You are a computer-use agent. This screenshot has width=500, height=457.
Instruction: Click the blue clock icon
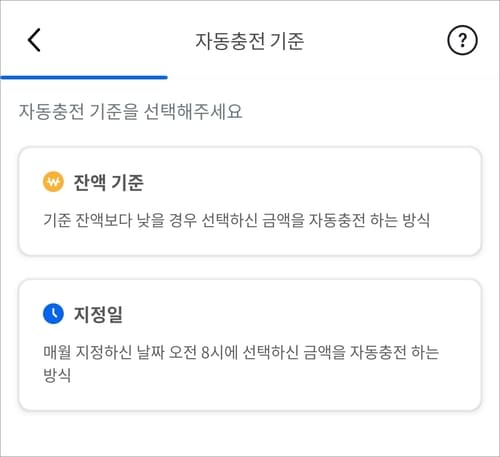(x=53, y=314)
